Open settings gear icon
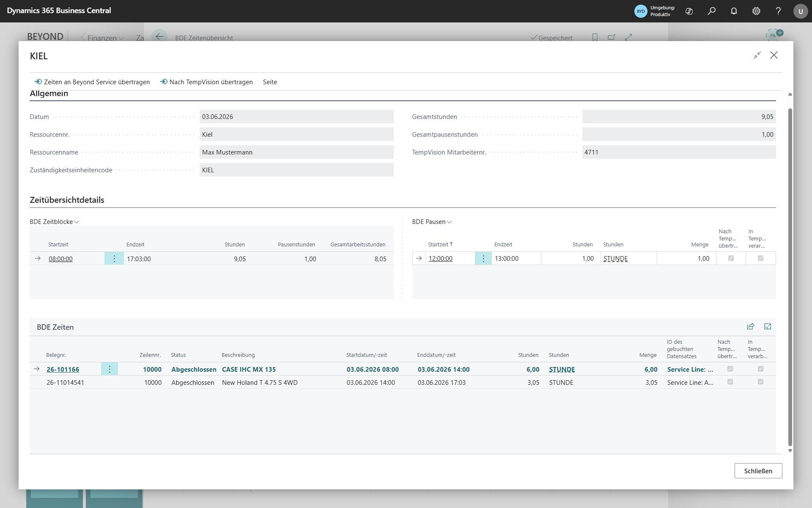Image resolution: width=812 pixels, height=508 pixels. click(756, 11)
